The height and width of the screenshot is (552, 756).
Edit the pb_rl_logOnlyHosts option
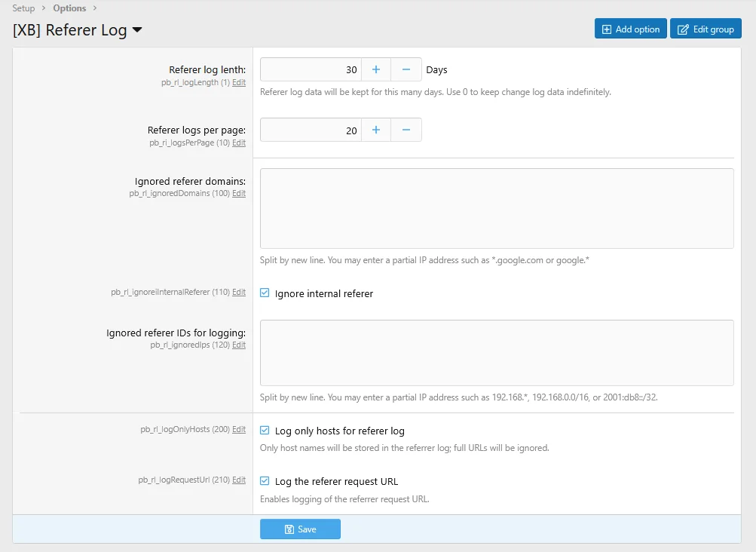pyautogui.click(x=239, y=430)
